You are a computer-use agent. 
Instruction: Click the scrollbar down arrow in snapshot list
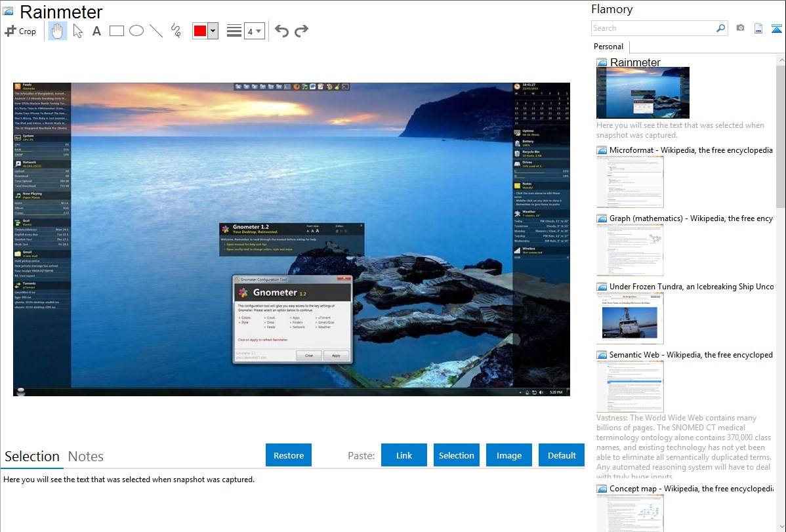(781, 527)
